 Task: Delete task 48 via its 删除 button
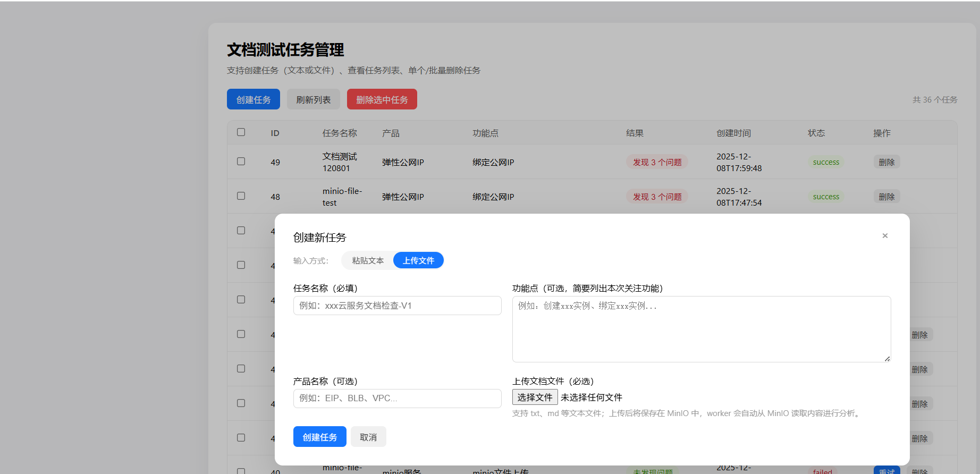(886, 197)
